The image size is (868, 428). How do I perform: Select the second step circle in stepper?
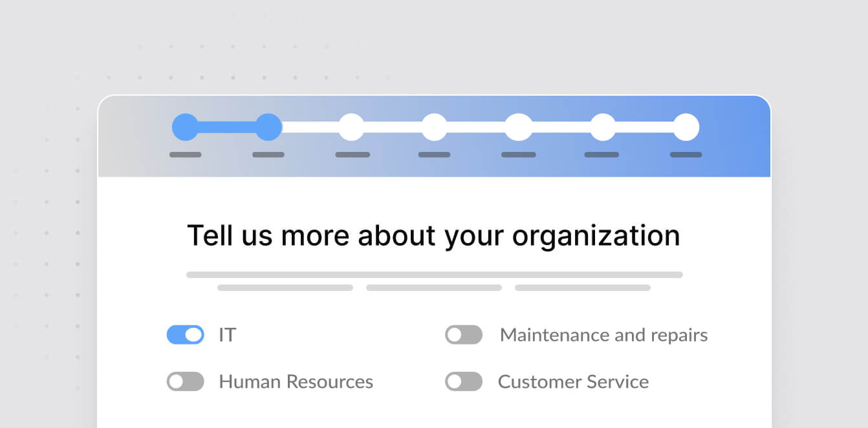[x=268, y=127]
